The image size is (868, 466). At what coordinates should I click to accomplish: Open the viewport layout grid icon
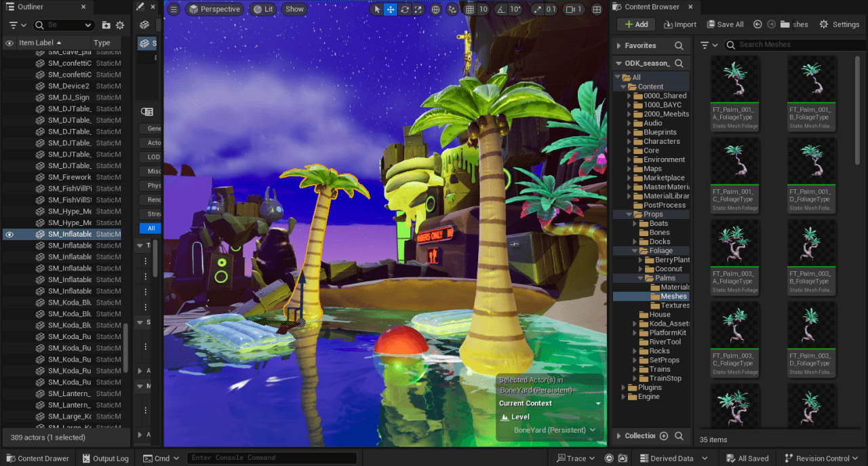pyautogui.click(x=595, y=9)
